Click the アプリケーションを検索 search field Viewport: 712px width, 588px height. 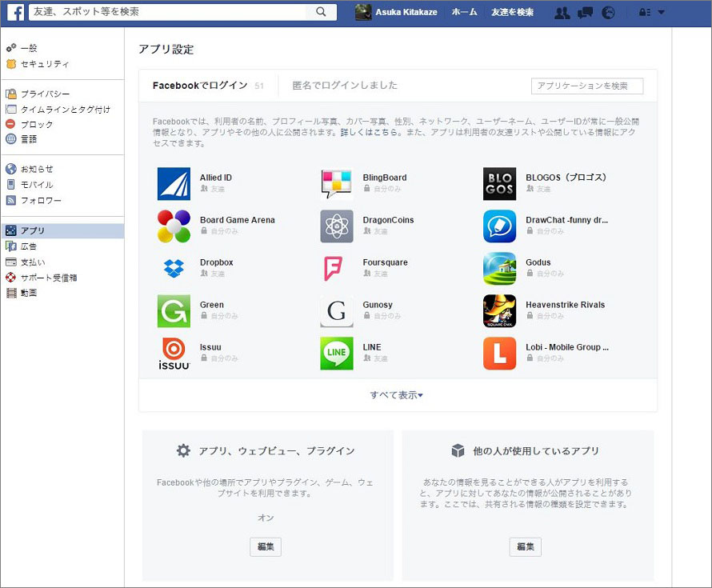[x=587, y=86]
